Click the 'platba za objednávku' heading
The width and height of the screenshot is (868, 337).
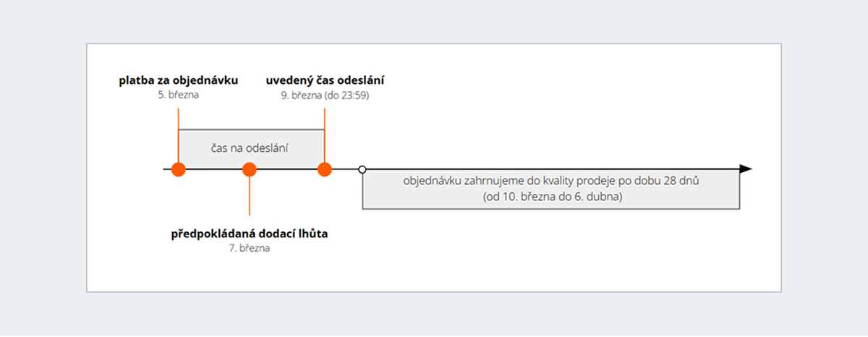(178, 80)
